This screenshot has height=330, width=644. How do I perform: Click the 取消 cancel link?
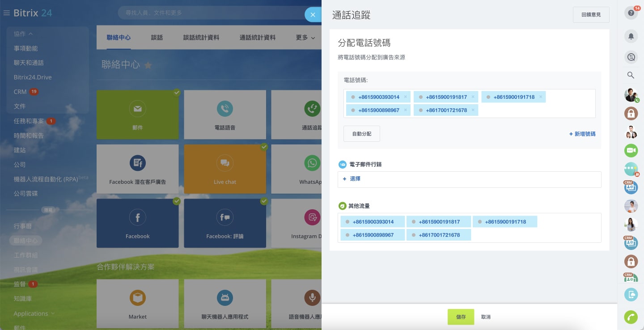486,317
